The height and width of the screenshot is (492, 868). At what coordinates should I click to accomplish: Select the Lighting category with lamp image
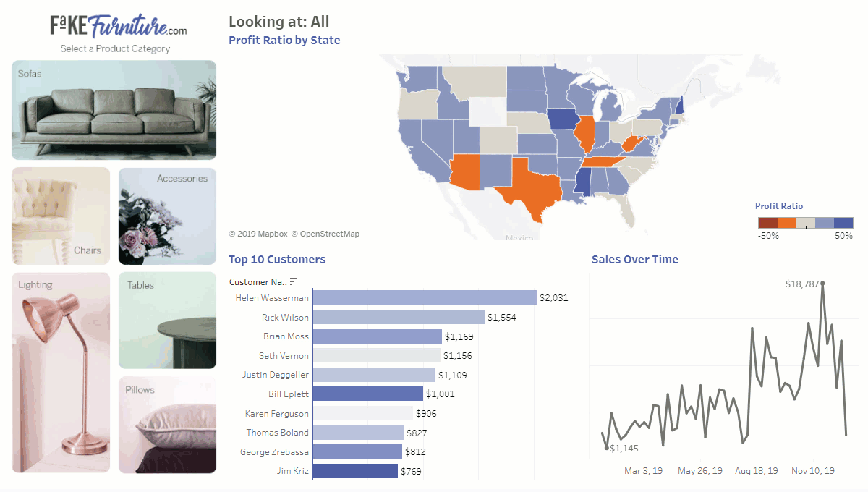click(61, 372)
